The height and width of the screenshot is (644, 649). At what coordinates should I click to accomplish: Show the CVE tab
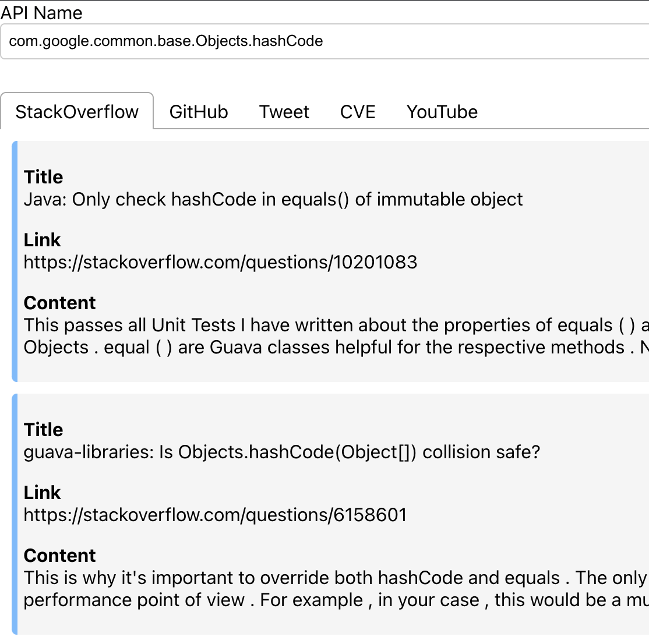[358, 112]
